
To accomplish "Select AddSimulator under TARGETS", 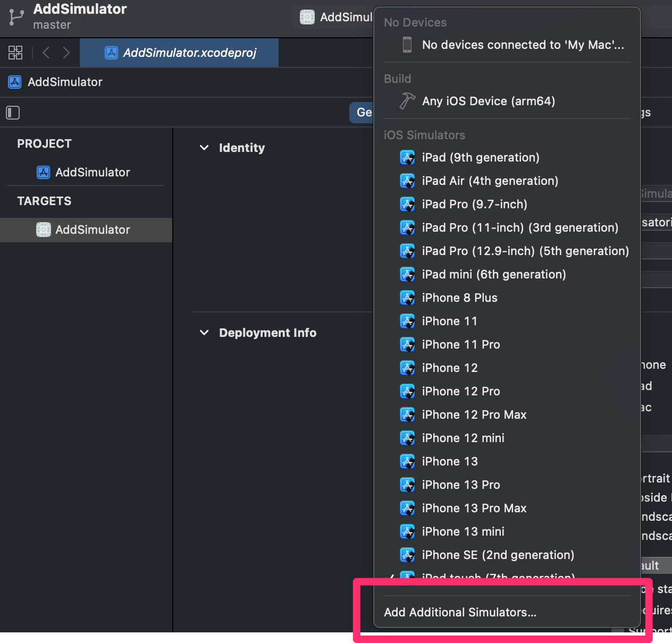I will pyautogui.click(x=93, y=230).
